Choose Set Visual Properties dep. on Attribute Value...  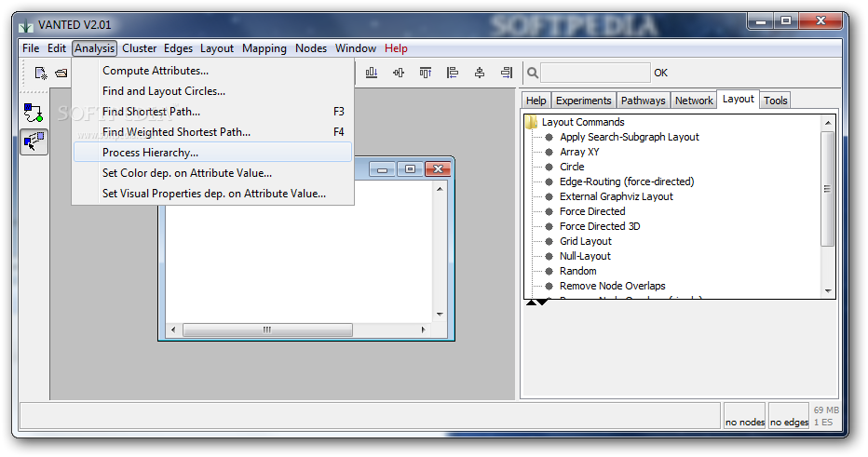213,194
